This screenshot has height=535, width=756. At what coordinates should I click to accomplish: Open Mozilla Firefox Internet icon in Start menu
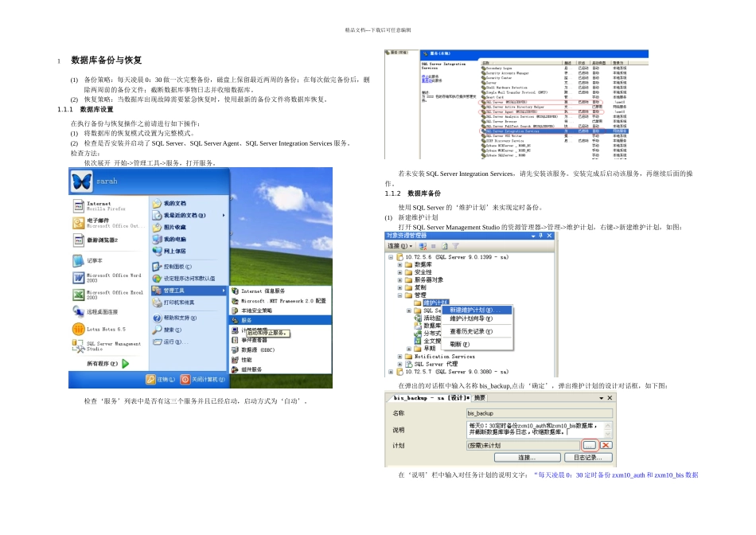79,206
